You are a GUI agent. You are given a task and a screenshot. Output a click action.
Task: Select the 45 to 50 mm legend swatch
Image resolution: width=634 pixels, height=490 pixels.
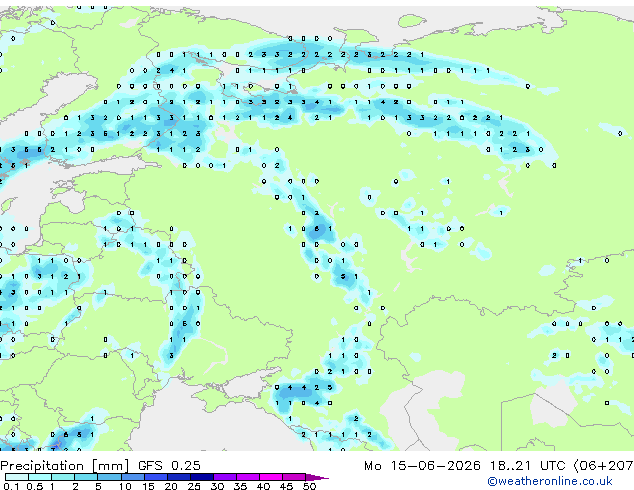294,477
